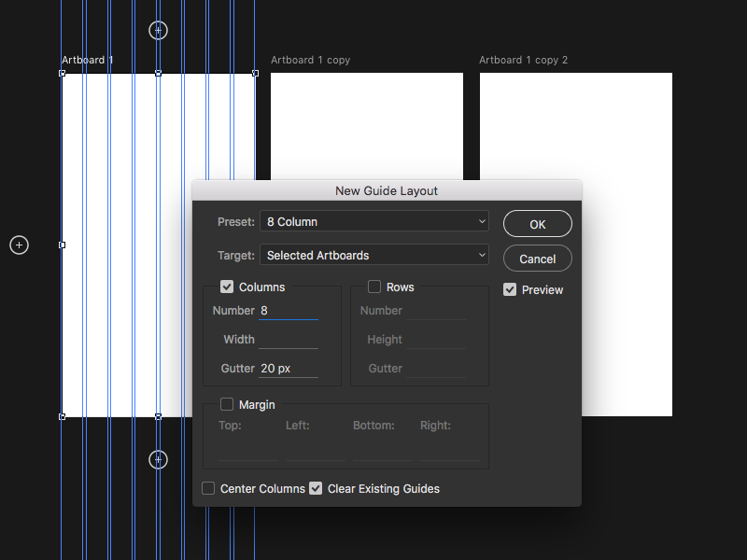This screenshot has height=560, width=747.
Task: Click the Margin Left field
Action: click(316, 451)
